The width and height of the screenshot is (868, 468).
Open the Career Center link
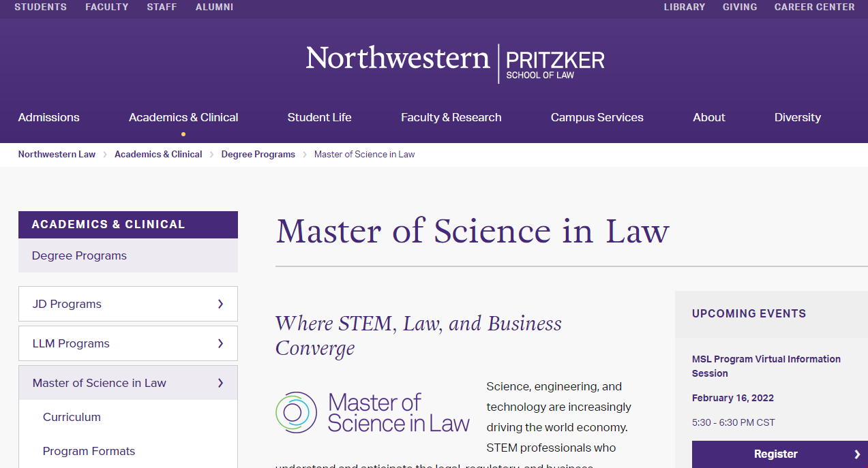814,7
